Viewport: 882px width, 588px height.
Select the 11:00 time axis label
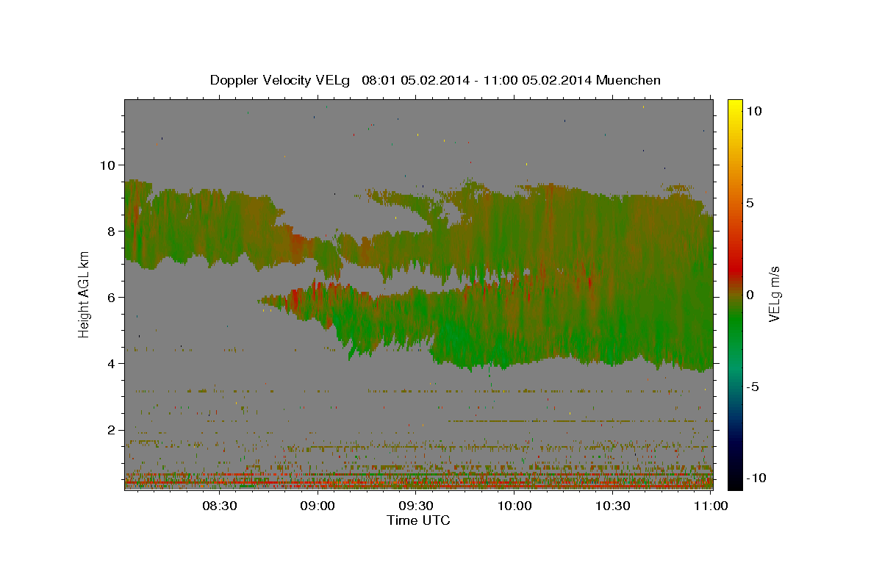click(x=711, y=506)
